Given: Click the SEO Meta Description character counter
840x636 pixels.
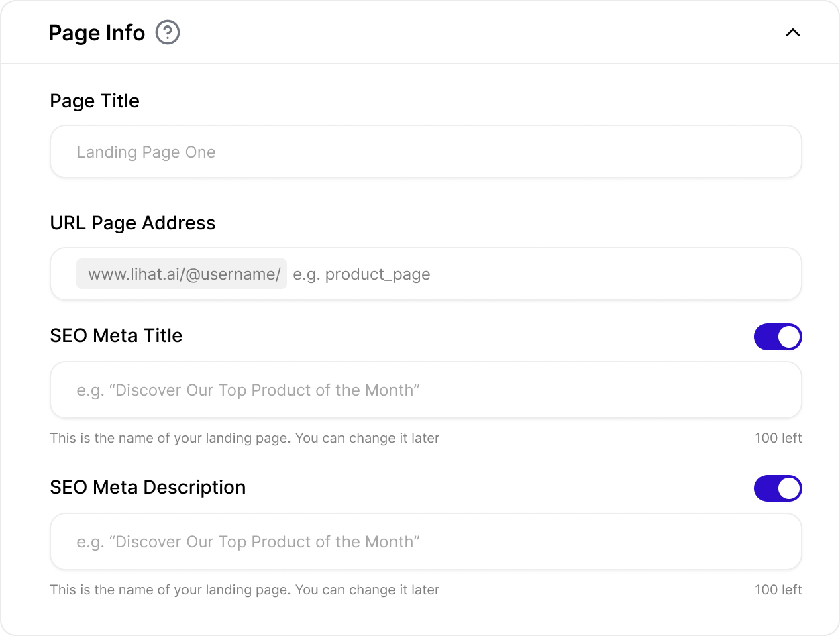Looking at the screenshot, I should 778,590.
